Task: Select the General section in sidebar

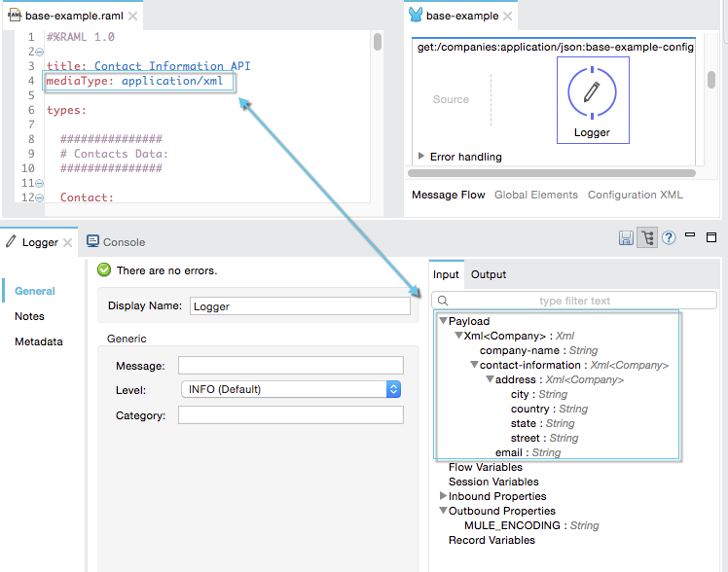Action: (x=35, y=291)
